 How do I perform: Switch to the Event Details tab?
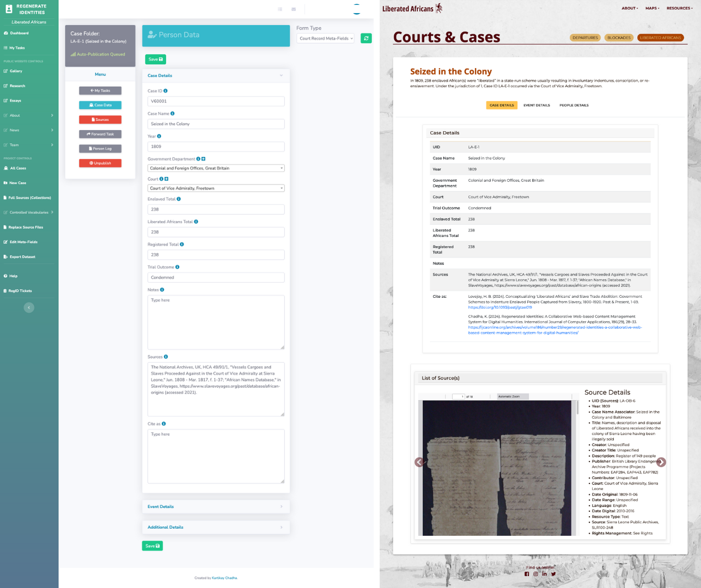537,106
